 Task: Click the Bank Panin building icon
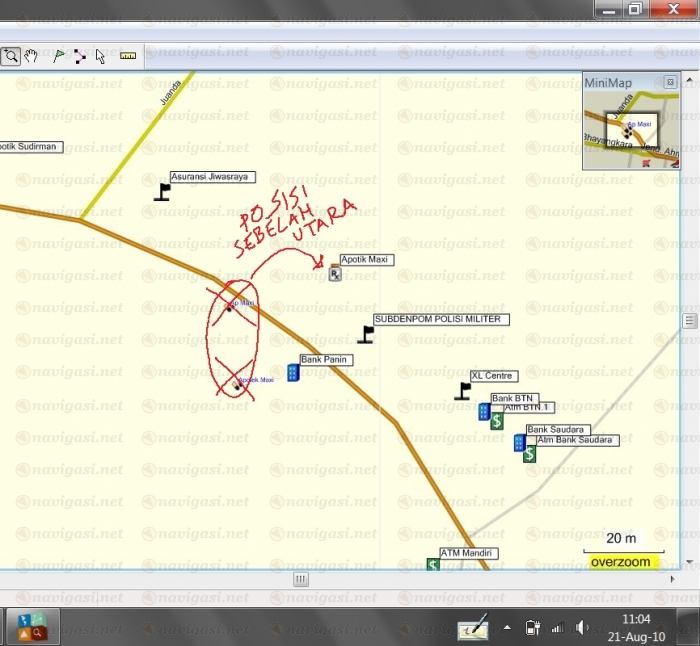[293, 373]
